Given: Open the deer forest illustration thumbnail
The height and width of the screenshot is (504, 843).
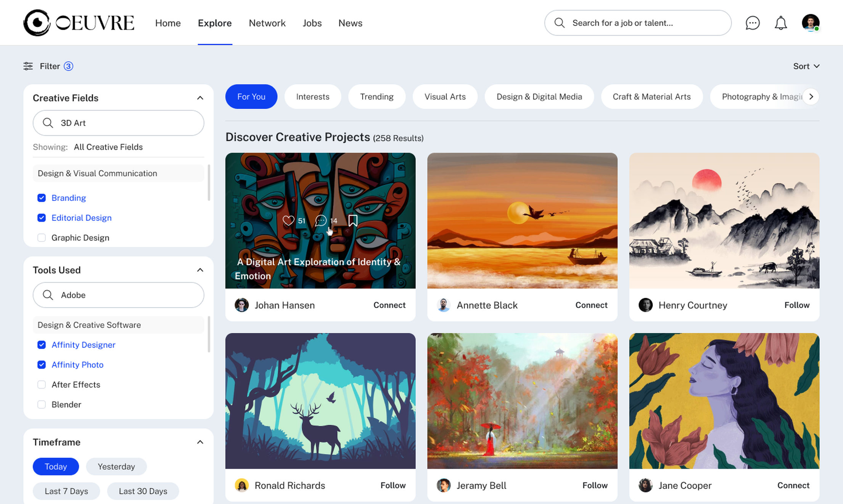Looking at the screenshot, I should tap(320, 401).
